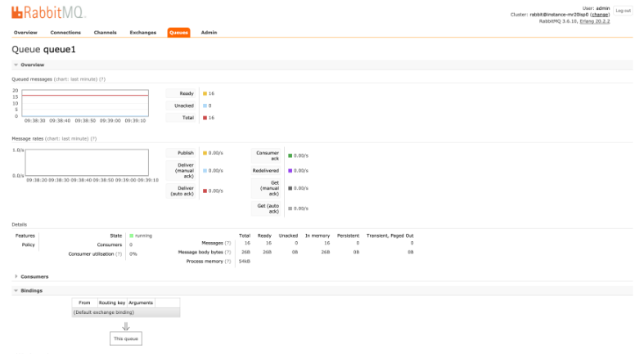Click the Arguments column header
The height and width of the screenshot is (354, 644).
tap(141, 302)
